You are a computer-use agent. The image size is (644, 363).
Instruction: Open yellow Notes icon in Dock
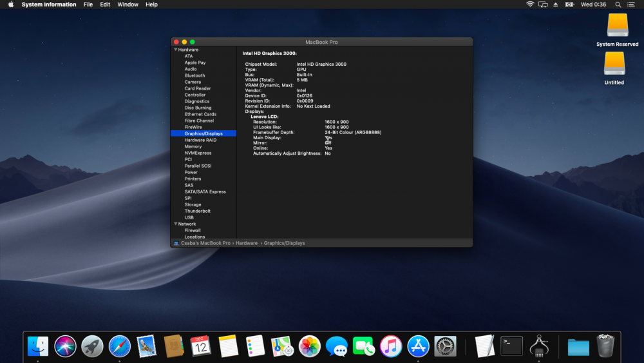pyautogui.click(x=229, y=346)
